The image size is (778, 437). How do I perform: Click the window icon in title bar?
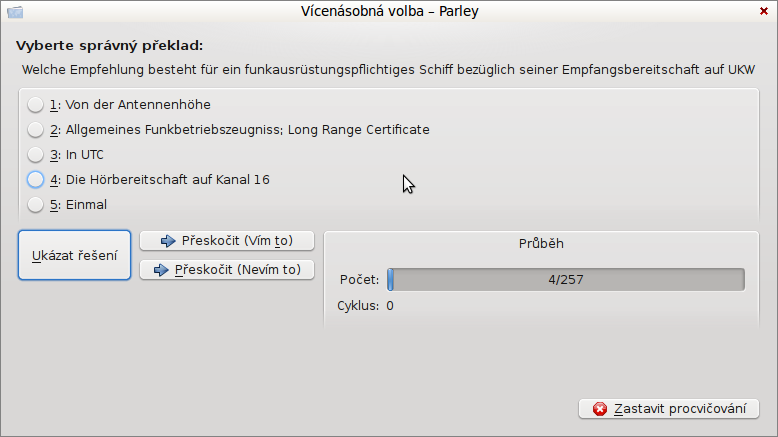[15, 11]
